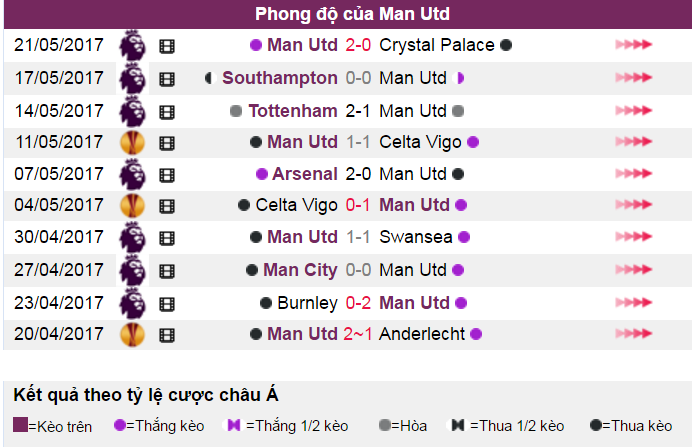
Task: Open Tottenham team name link
Action: point(293,111)
